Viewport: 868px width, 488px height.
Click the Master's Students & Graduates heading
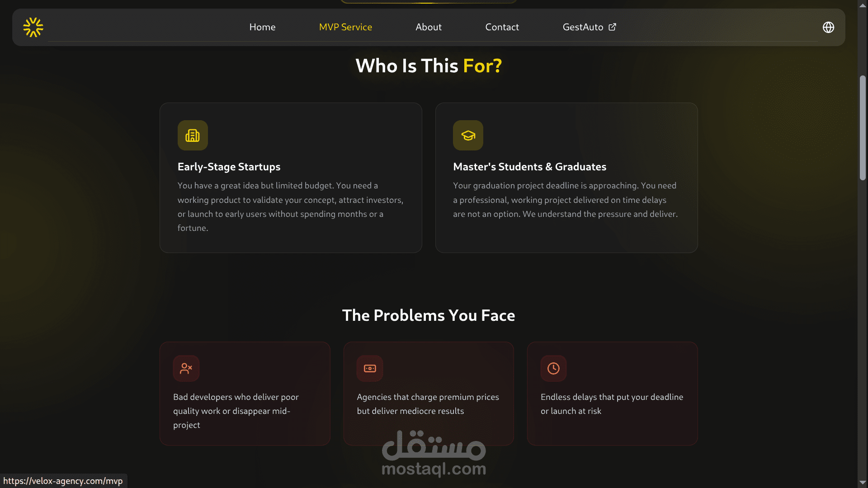[529, 167]
